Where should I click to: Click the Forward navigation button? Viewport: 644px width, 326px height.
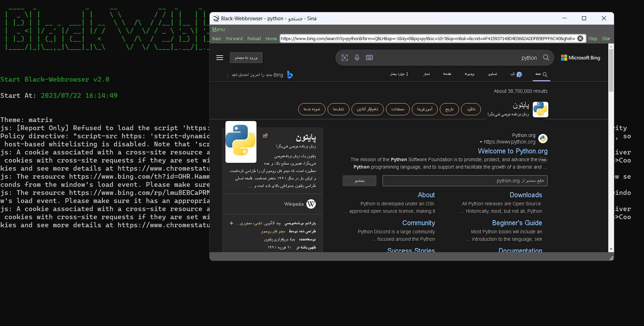coord(234,38)
